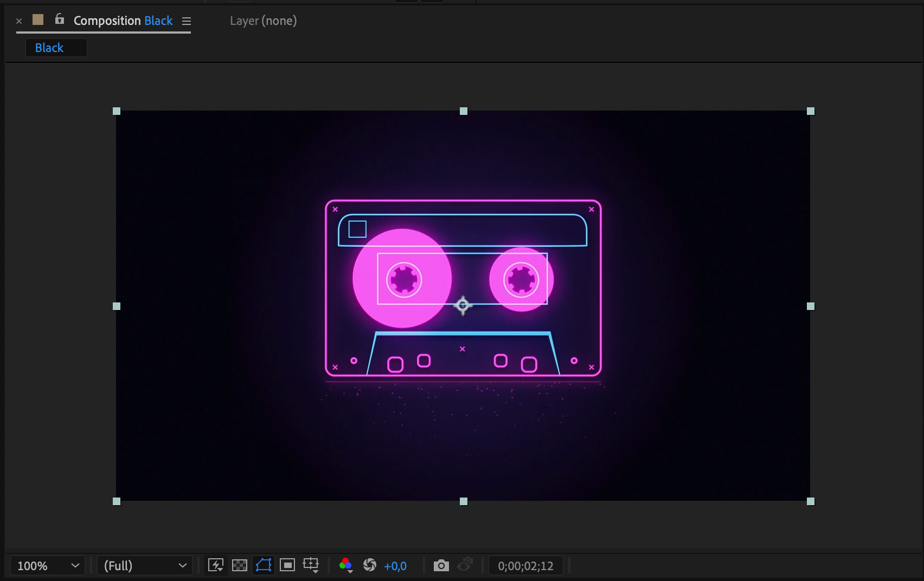
Task: Toggle the transparency grid checkerboard
Action: coord(239,565)
